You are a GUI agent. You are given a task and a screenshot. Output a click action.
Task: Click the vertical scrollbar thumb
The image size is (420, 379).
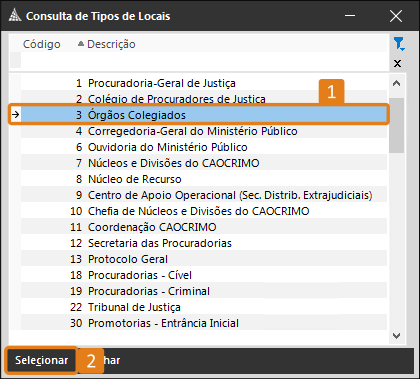click(396, 125)
